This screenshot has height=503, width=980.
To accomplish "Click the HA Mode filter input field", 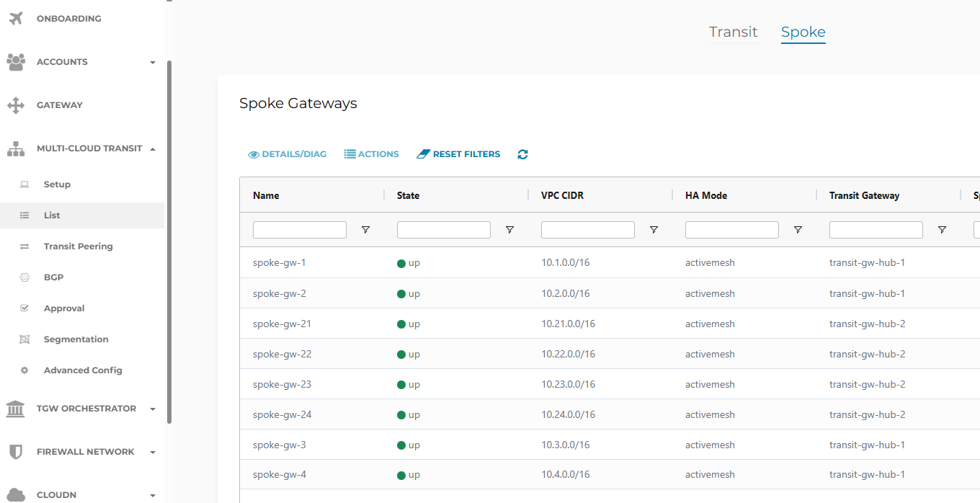I will (x=732, y=230).
